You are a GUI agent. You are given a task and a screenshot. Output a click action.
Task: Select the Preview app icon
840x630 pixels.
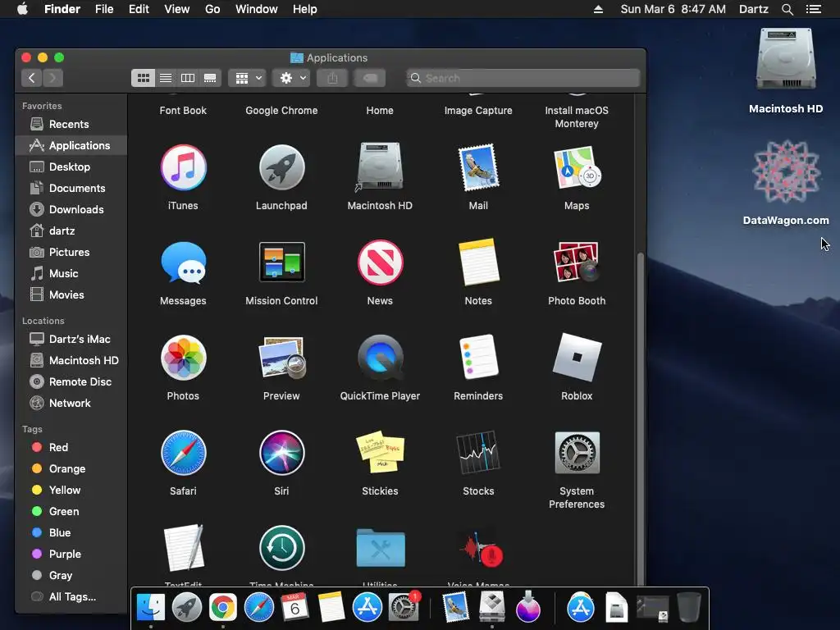[282, 358]
